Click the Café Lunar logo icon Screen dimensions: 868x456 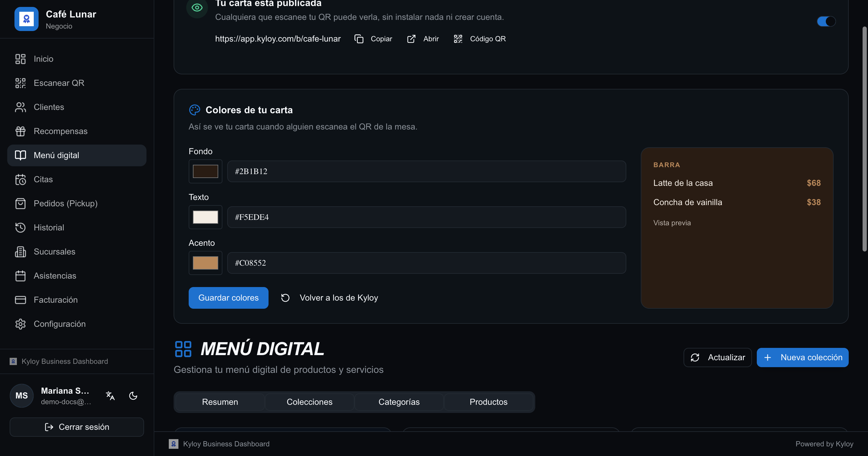tap(26, 19)
